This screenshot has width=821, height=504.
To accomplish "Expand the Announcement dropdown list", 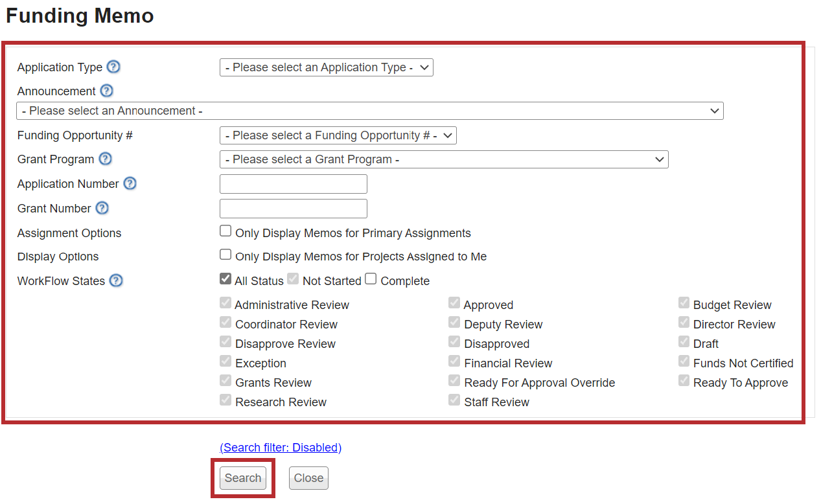I will click(x=369, y=111).
